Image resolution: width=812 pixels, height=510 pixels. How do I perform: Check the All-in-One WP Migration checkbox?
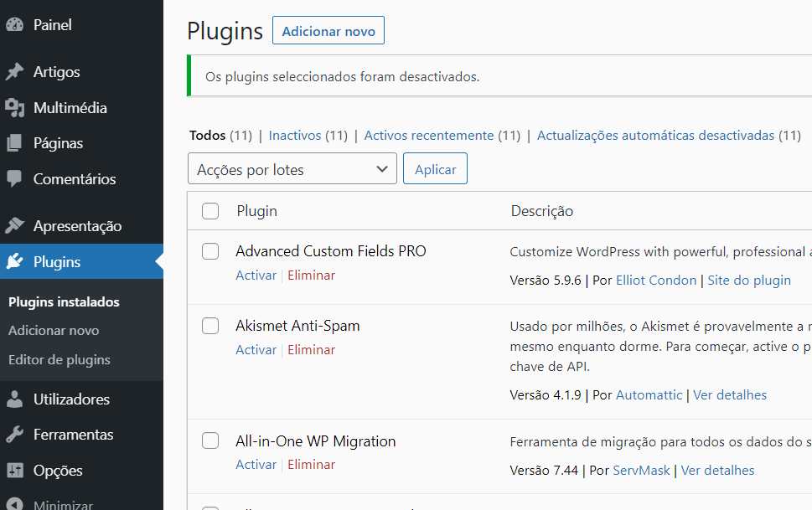point(210,441)
